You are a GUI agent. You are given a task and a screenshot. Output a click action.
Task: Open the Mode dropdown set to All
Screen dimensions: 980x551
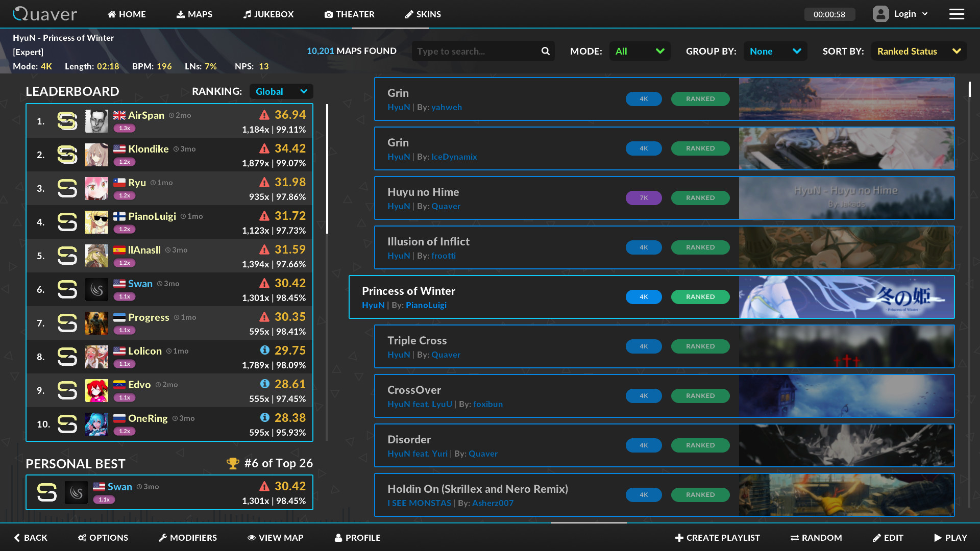coord(640,51)
